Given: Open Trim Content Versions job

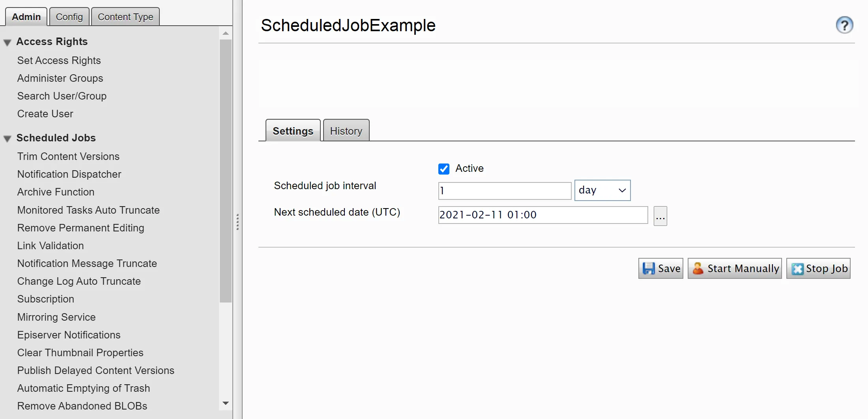Looking at the screenshot, I should (68, 156).
